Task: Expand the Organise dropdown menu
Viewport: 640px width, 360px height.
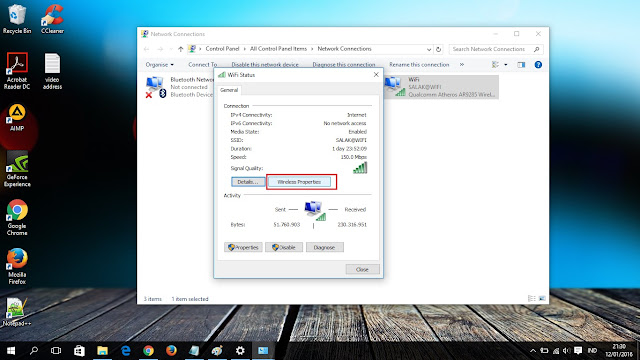Action: point(160,64)
